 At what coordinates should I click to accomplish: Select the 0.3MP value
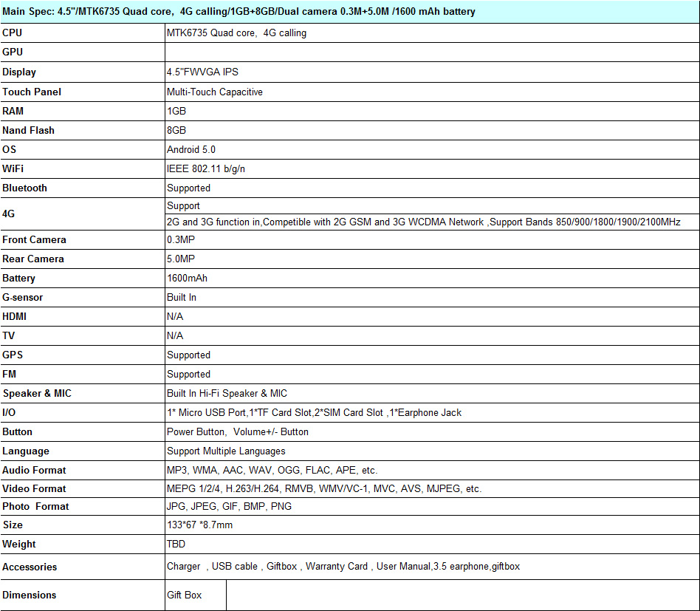click(432, 240)
